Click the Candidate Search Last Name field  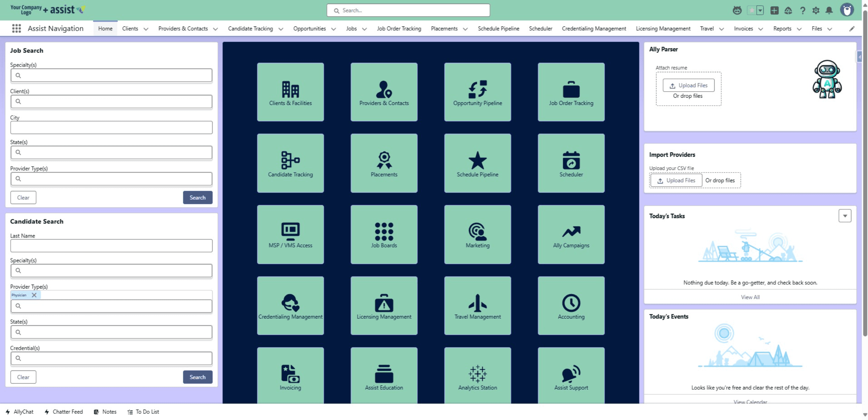click(x=111, y=246)
